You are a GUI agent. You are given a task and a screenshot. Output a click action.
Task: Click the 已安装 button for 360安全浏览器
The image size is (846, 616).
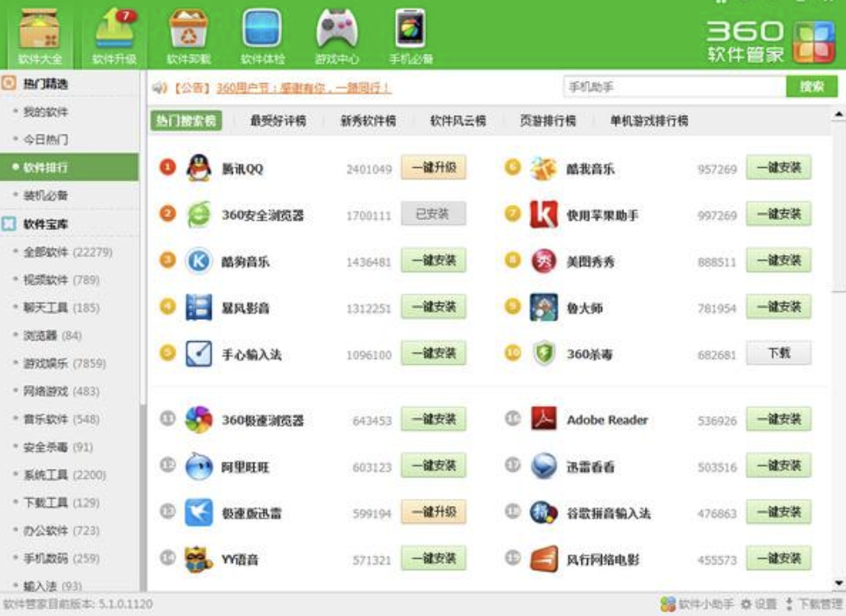click(434, 214)
